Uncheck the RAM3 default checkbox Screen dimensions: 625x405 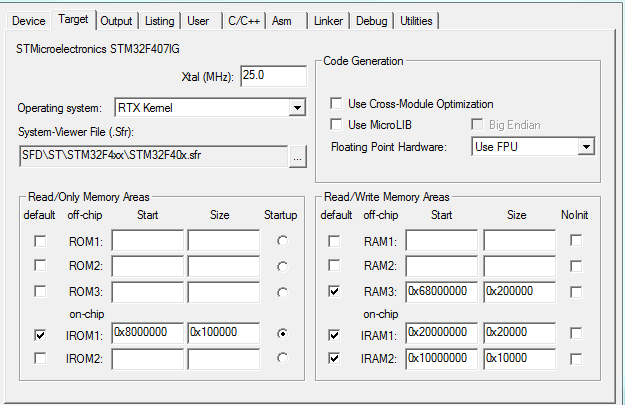334,291
